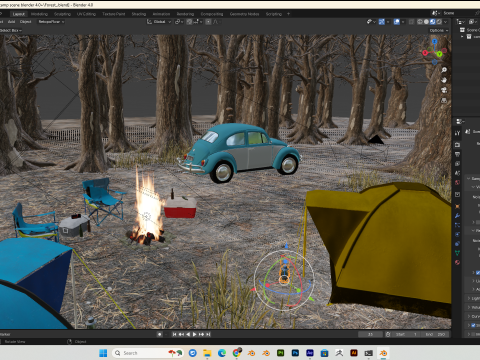Open the Modifiers properties tab
Image resolution: width=480 pixels, height=360 pixels.
[x=457, y=216]
